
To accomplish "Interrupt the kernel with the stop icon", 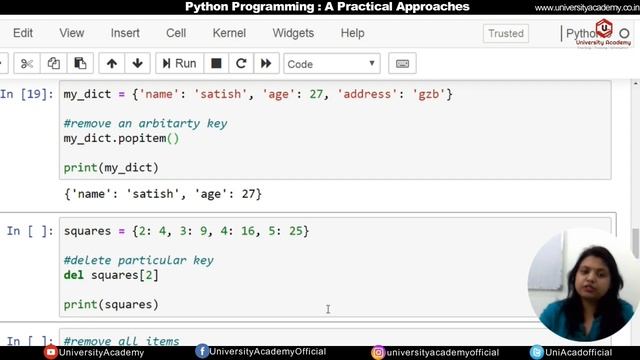I will 216,63.
